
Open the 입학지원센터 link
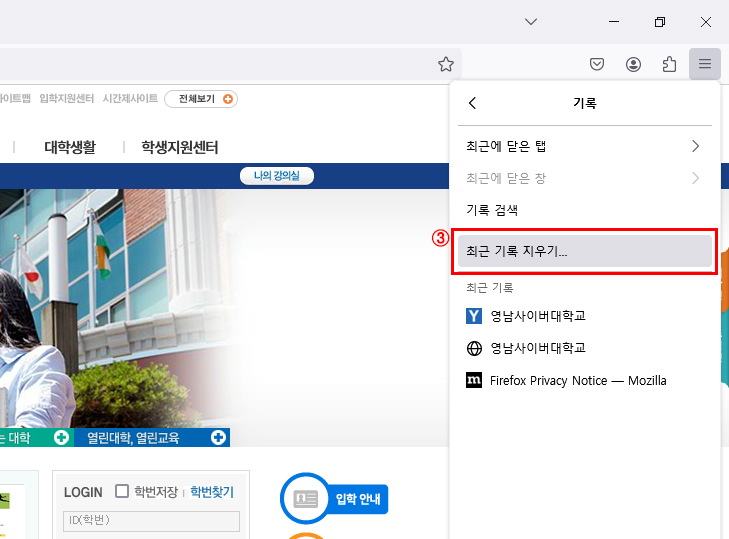(66, 99)
